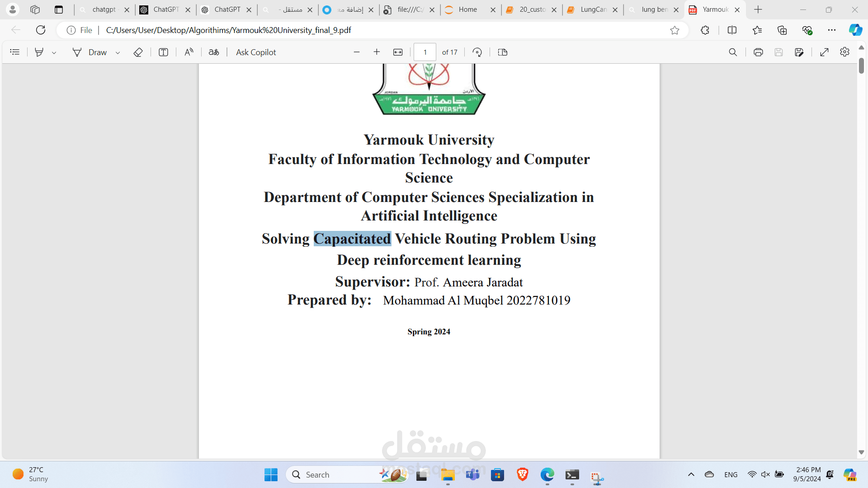
Task: Click the Ask Copilot button
Action: [x=256, y=52]
